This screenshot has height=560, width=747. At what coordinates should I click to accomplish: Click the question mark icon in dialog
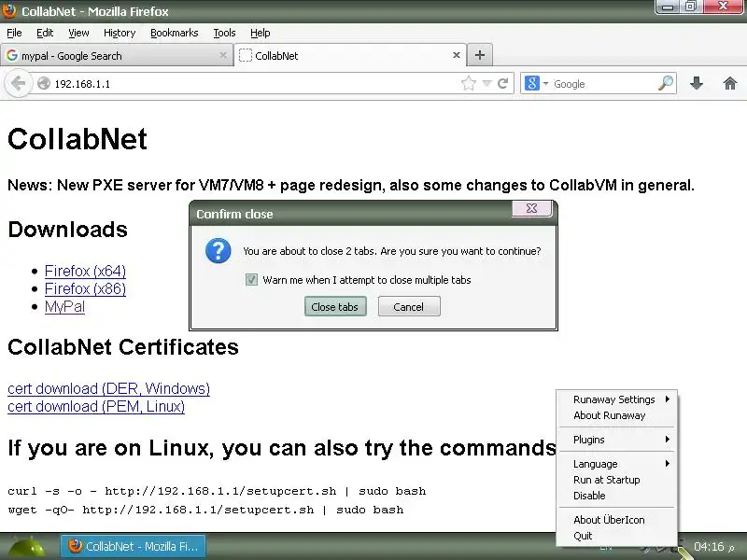click(218, 250)
